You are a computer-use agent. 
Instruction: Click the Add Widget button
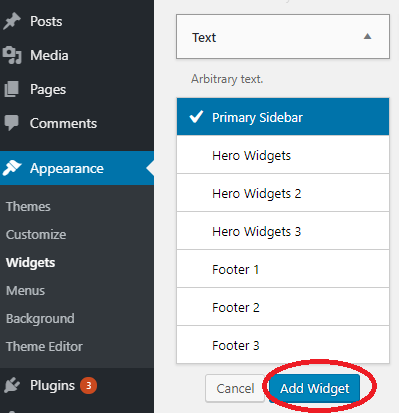pyautogui.click(x=314, y=388)
